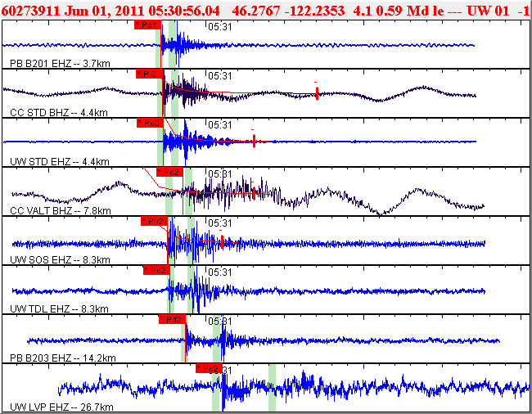Click the 05:31 time label in UW SOS panel
This screenshot has height=414, width=532.
click(220, 223)
